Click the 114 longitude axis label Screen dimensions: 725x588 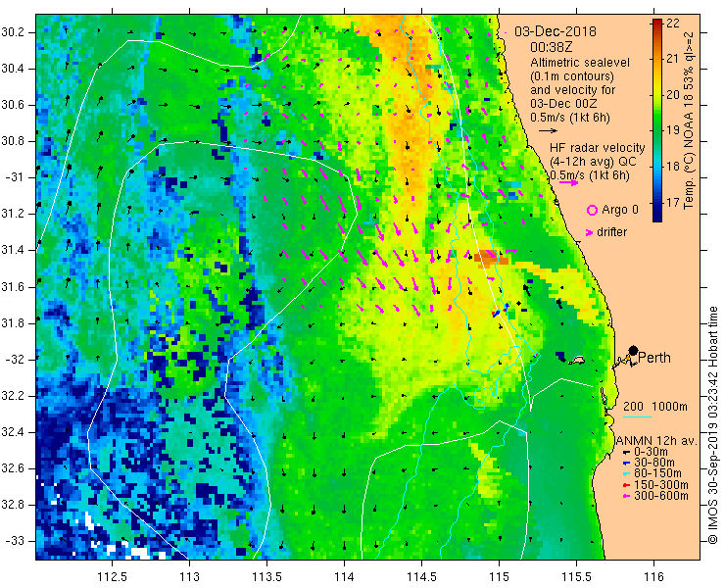344,577
